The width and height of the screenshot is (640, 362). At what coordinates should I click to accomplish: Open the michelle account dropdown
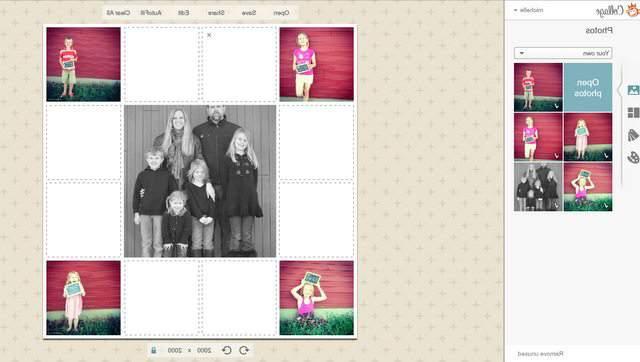pyautogui.click(x=528, y=10)
